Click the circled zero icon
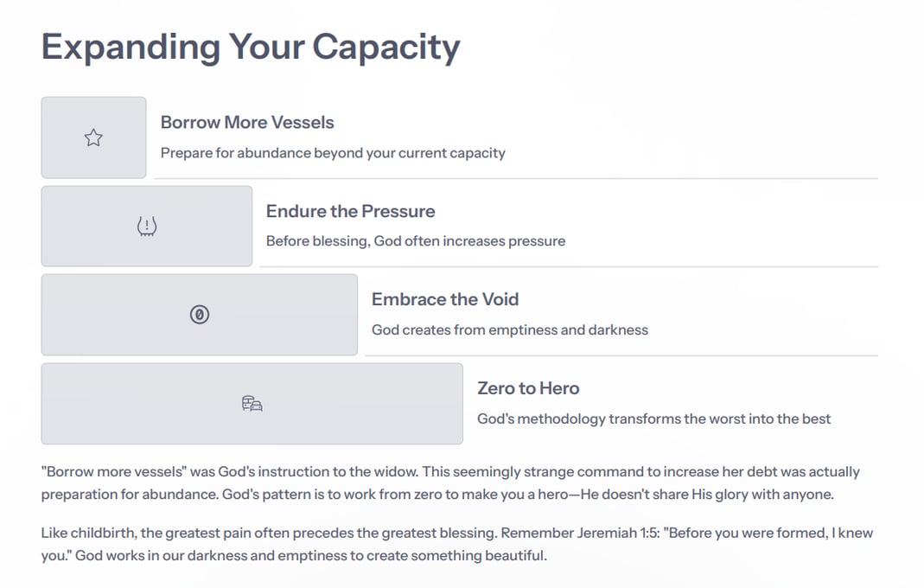This screenshot has height=588, width=924. [x=200, y=315]
